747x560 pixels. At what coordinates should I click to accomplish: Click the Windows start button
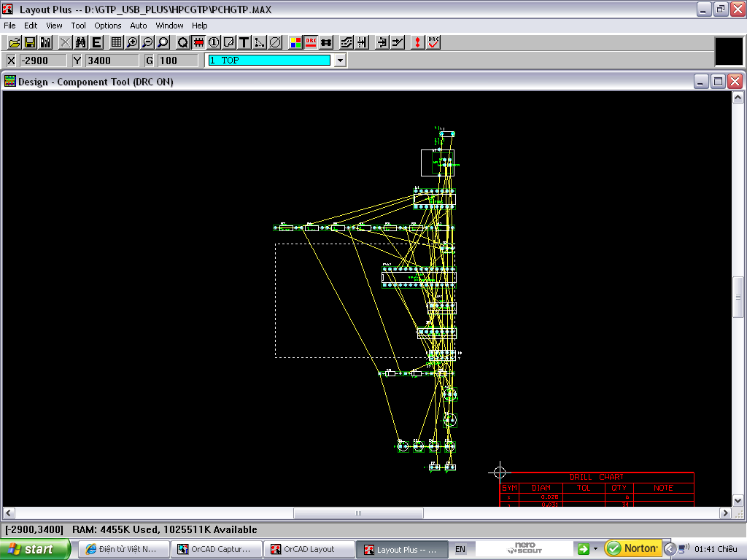[x=35, y=549]
